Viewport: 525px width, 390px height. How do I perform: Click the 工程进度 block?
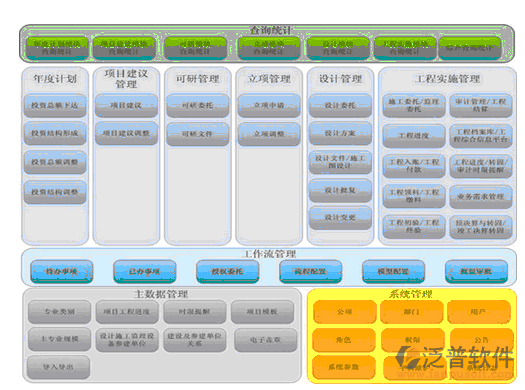click(x=414, y=136)
